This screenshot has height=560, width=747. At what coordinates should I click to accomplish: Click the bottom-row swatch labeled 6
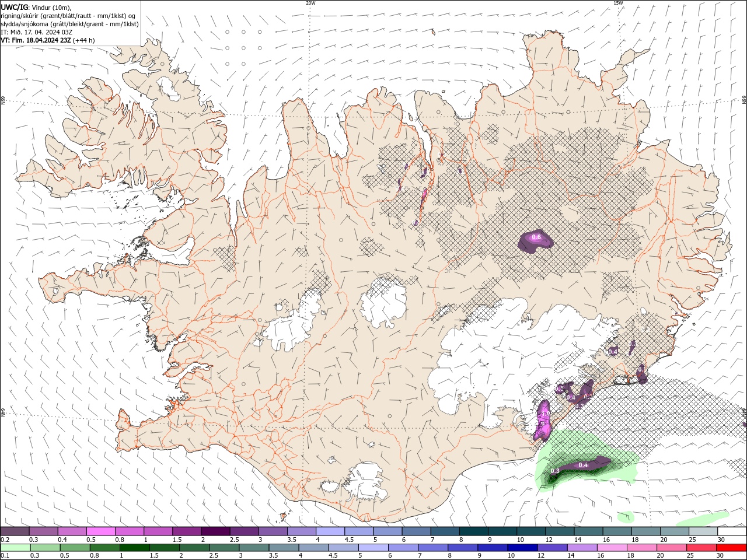403,548
